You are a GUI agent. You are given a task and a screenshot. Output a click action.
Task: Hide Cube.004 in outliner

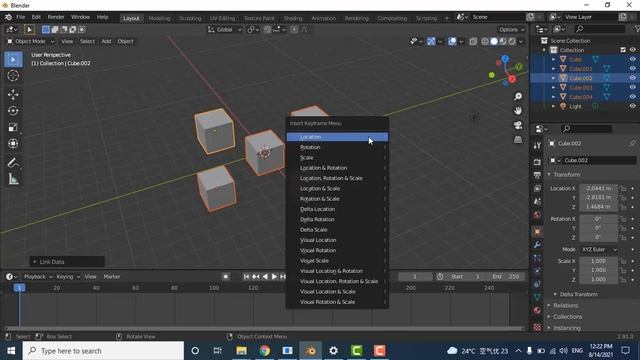tap(632, 97)
